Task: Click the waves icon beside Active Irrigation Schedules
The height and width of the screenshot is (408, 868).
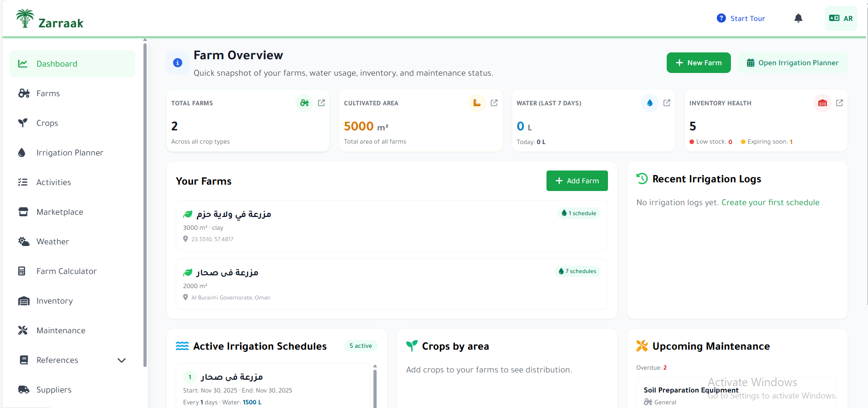Action: point(182,346)
